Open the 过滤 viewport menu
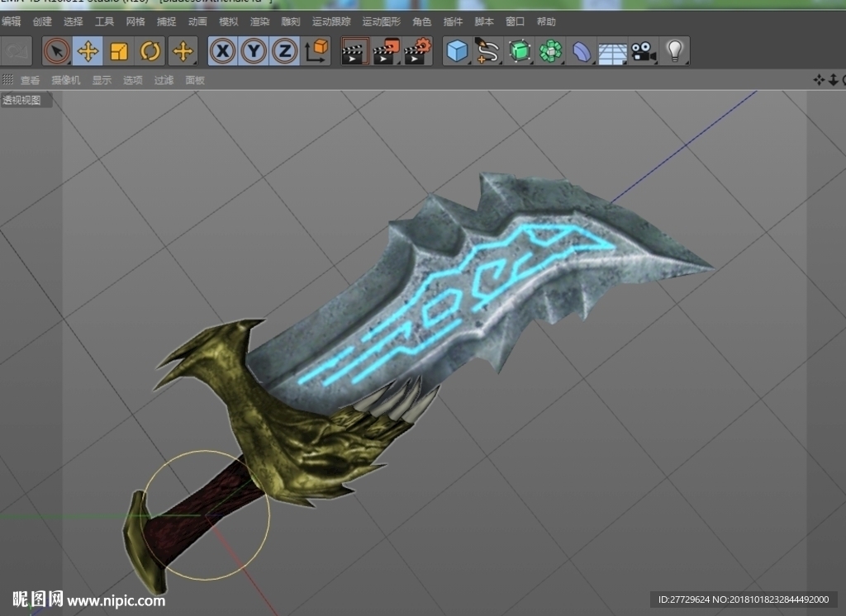 (164, 80)
